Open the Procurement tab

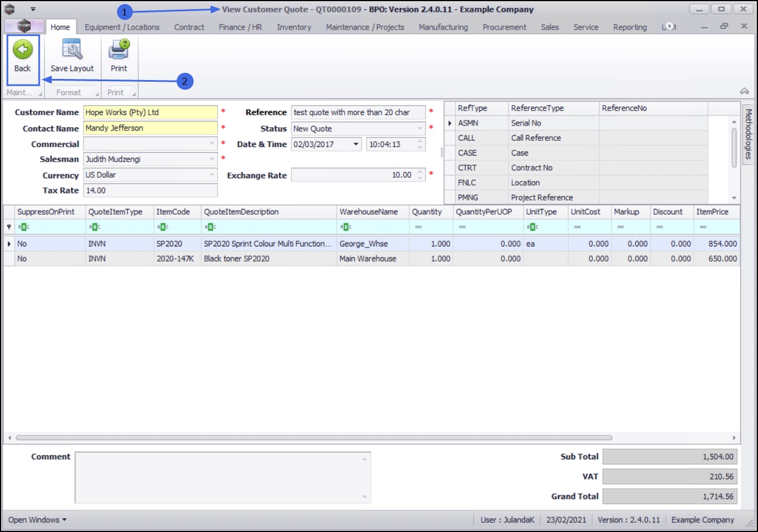tap(504, 27)
